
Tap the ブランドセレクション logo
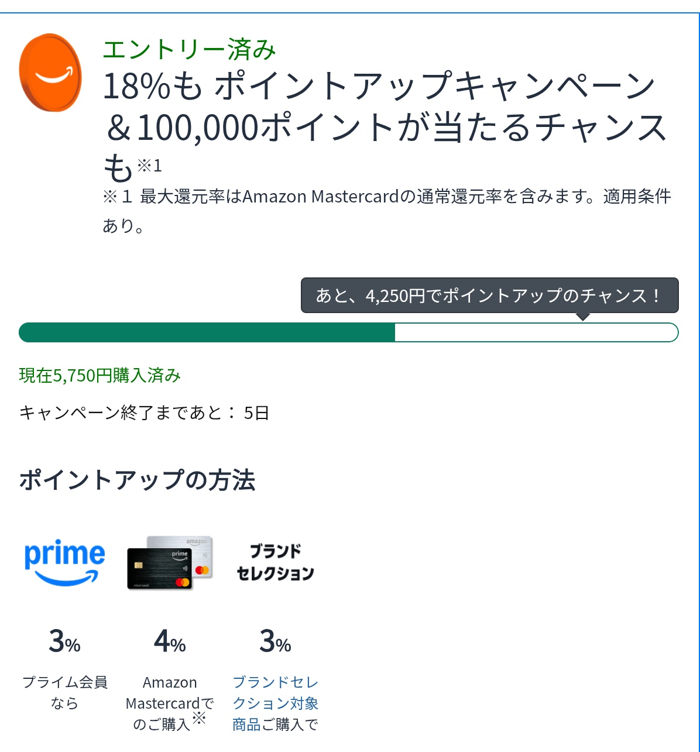[276, 562]
